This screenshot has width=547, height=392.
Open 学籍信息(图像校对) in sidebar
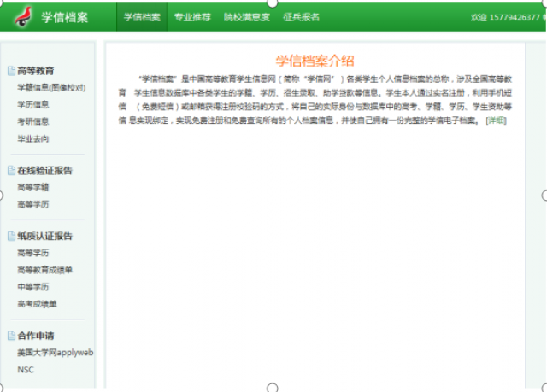click(x=51, y=88)
